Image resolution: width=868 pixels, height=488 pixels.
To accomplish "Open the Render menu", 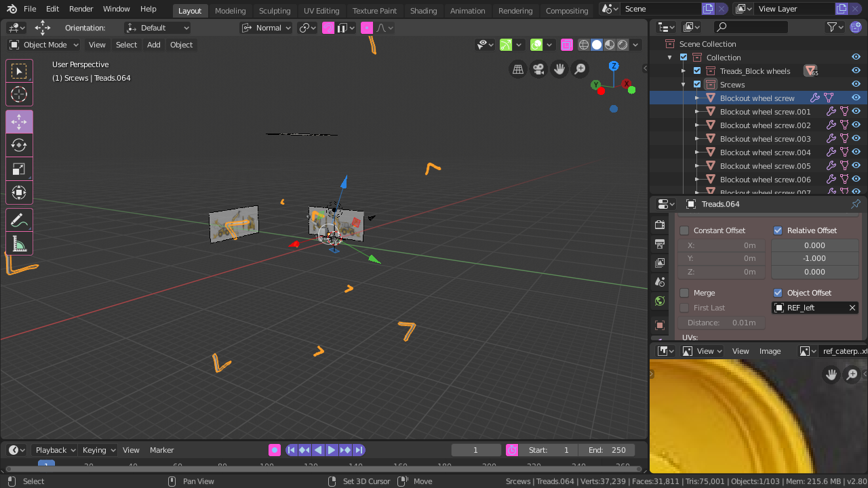I will 81,9.
